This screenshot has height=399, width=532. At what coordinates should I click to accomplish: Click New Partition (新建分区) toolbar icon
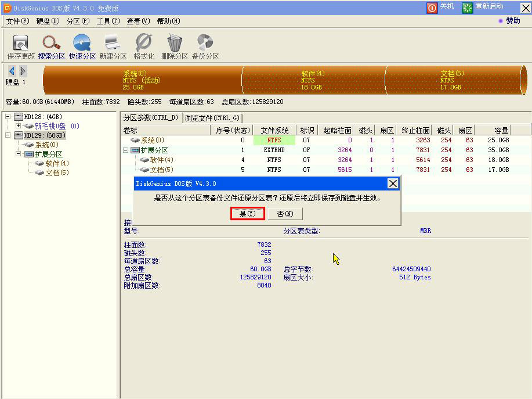point(113,43)
